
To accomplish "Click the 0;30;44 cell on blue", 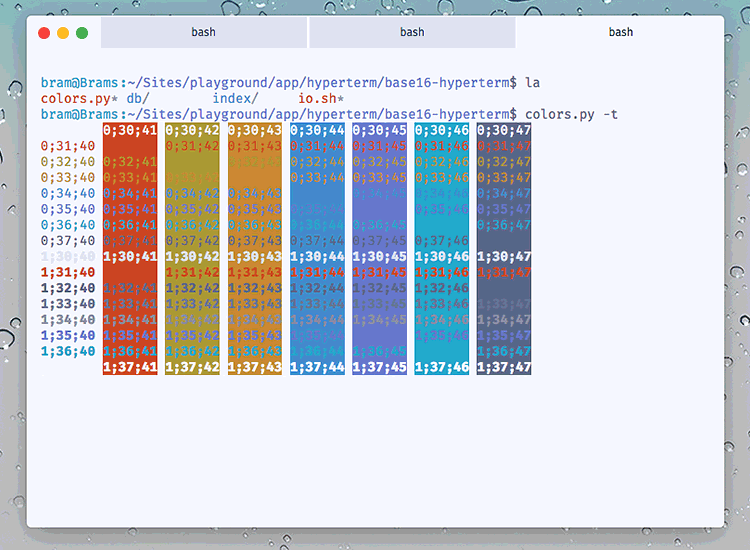I will [317, 130].
